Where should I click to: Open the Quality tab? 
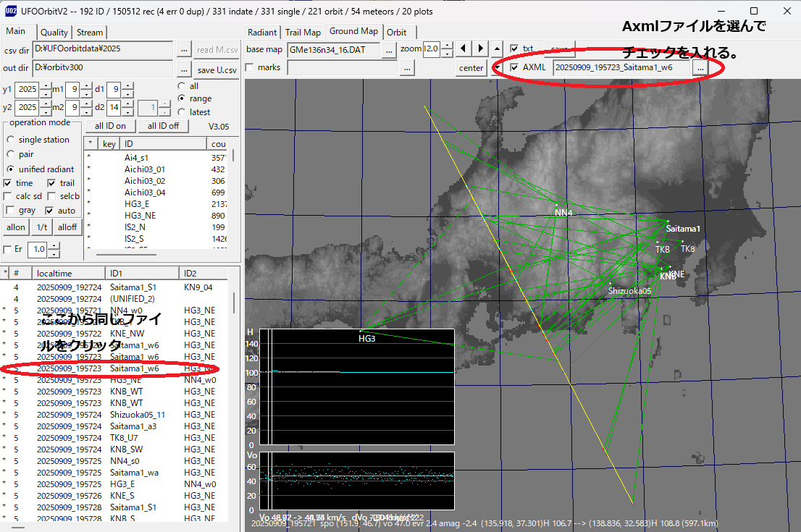pos(54,32)
